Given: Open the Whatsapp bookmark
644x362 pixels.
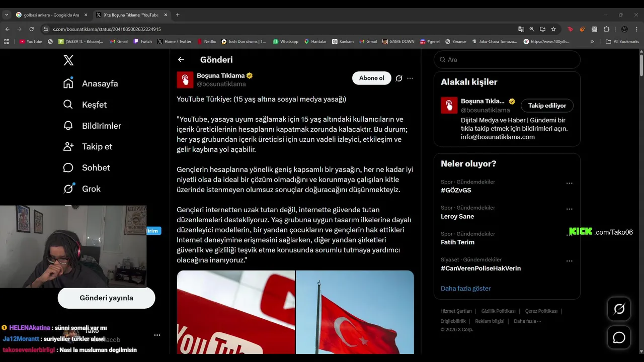Looking at the screenshot, I should click(x=286, y=42).
